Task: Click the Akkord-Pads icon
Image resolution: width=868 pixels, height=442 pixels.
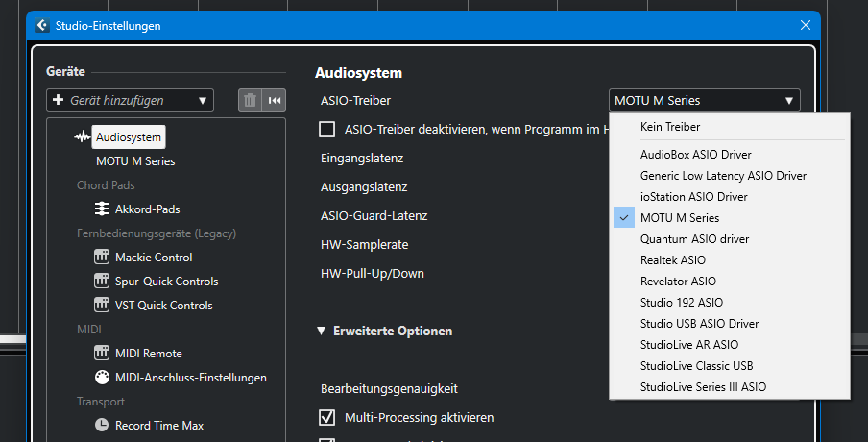Action: (102, 209)
